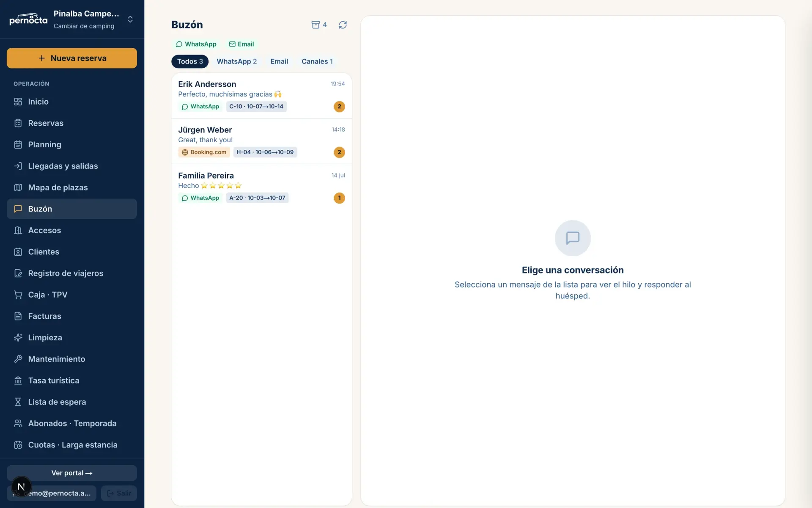
Task: Click unread count badge on Jürgen Weber
Action: pyautogui.click(x=339, y=152)
